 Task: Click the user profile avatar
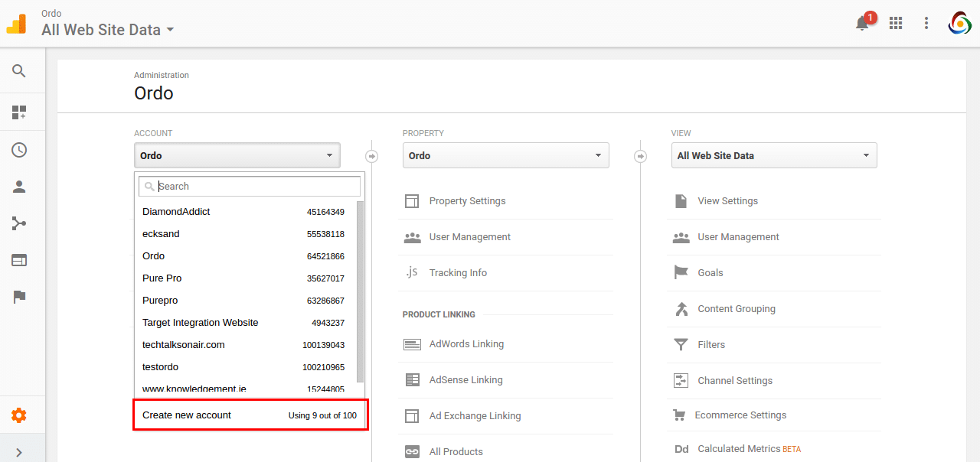click(959, 23)
